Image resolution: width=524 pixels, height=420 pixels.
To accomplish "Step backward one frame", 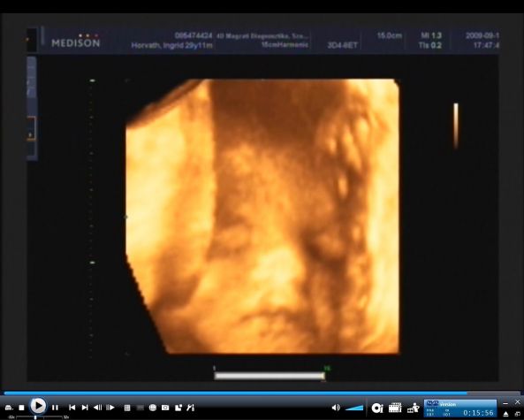I will point(97,408).
